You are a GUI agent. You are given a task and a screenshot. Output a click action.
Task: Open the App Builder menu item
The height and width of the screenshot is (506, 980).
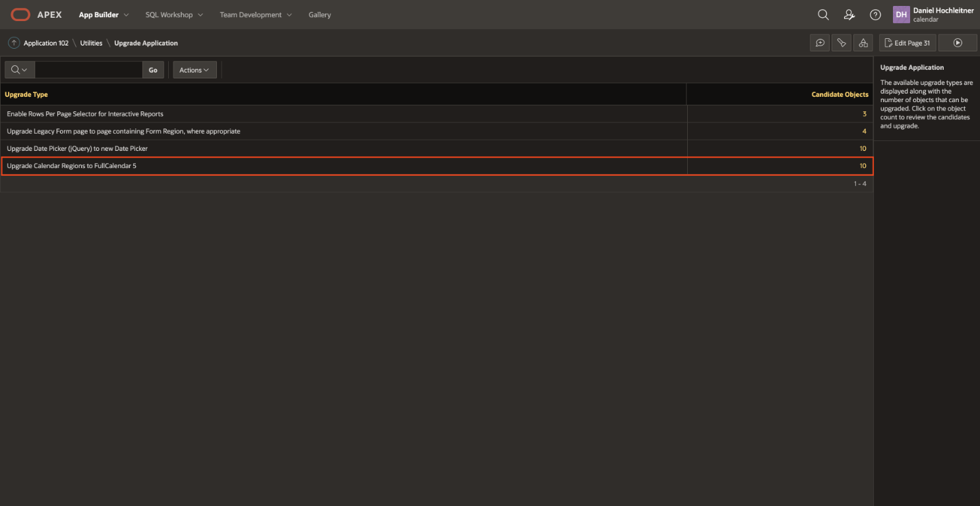click(99, 14)
